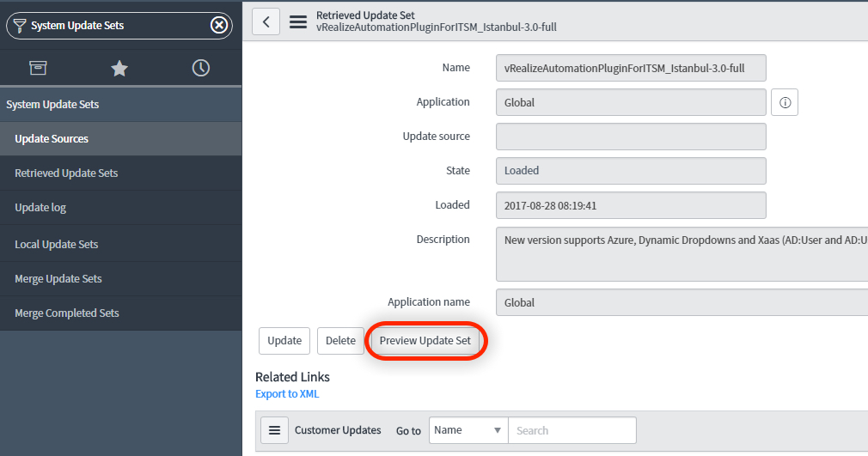
Task: Click the Delete button
Action: (x=340, y=341)
